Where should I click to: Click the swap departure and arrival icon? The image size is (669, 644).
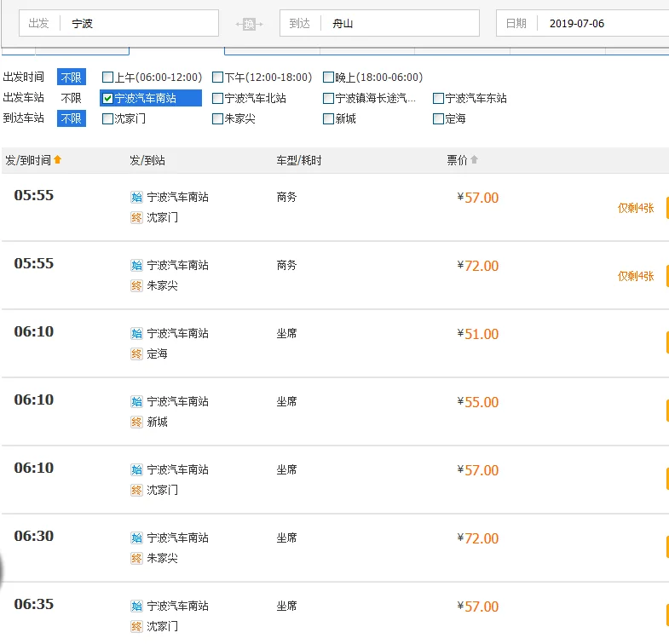[249, 24]
